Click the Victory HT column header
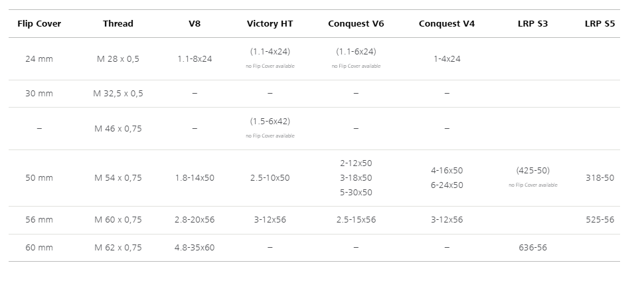This screenshot has width=644, height=283. point(270,24)
